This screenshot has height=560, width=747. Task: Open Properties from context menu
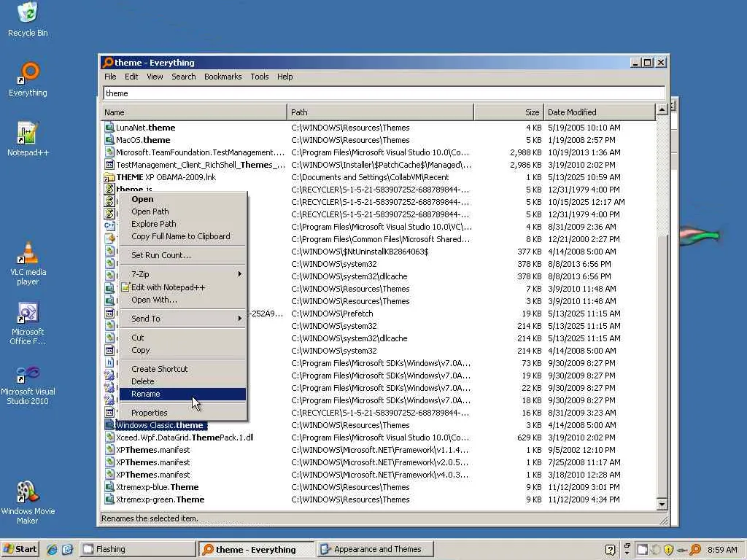[x=182, y=413]
